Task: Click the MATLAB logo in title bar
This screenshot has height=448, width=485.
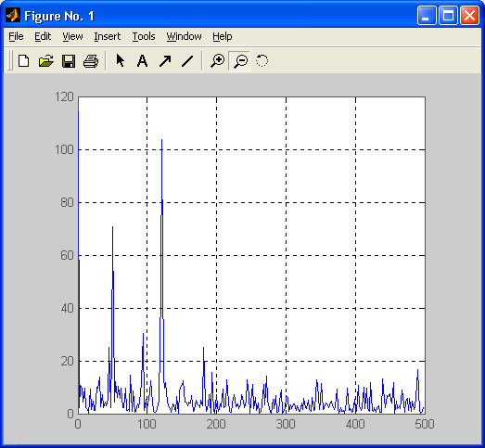Action: tap(13, 15)
